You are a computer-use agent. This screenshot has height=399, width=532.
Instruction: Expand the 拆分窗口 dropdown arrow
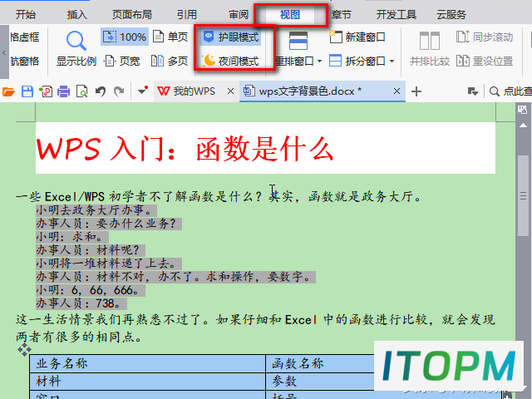pyautogui.click(x=392, y=62)
